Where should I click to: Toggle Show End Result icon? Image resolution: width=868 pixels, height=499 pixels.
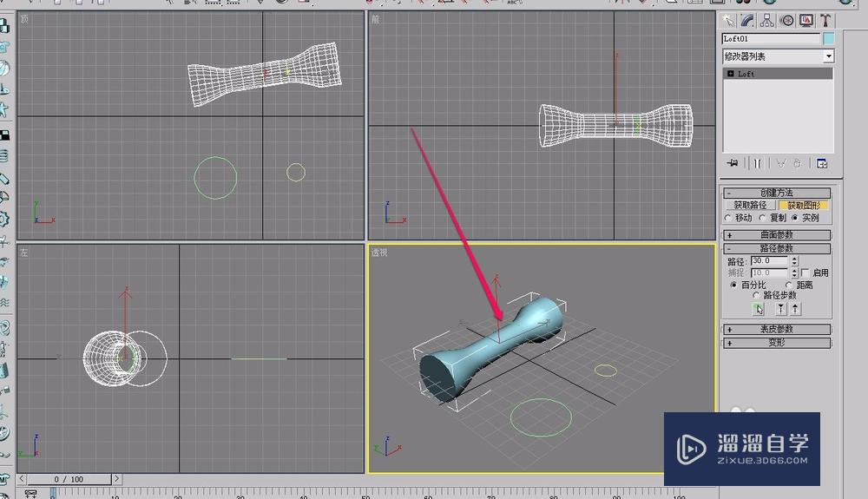(757, 163)
